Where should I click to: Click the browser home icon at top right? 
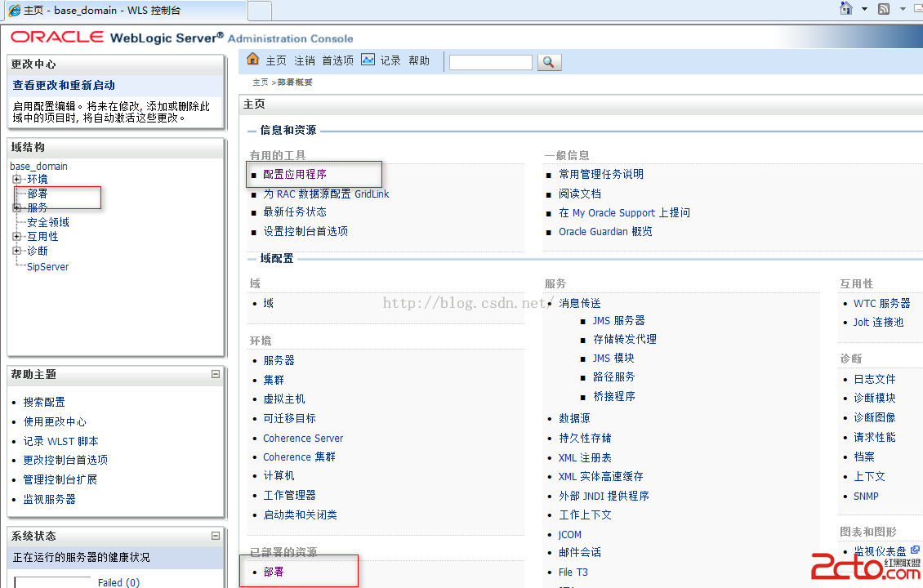pyautogui.click(x=846, y=8)
